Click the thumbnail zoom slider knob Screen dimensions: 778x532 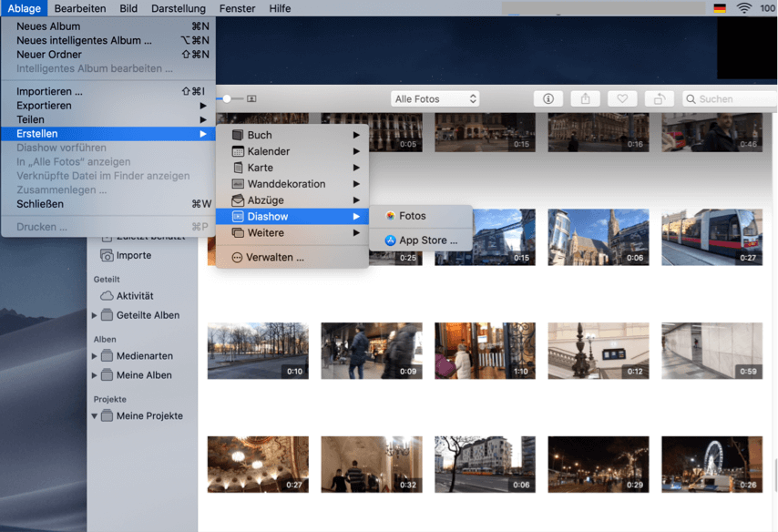227,98
